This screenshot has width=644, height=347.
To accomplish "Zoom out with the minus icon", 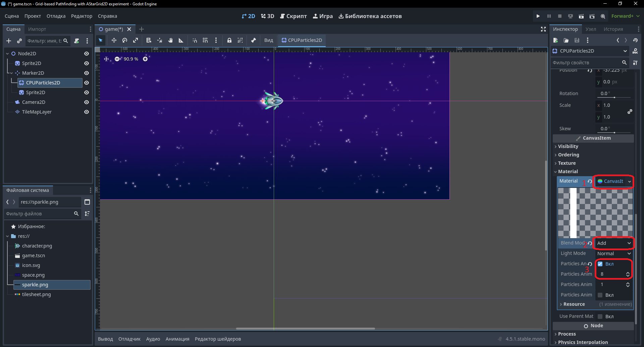I will tap(117, 59).
